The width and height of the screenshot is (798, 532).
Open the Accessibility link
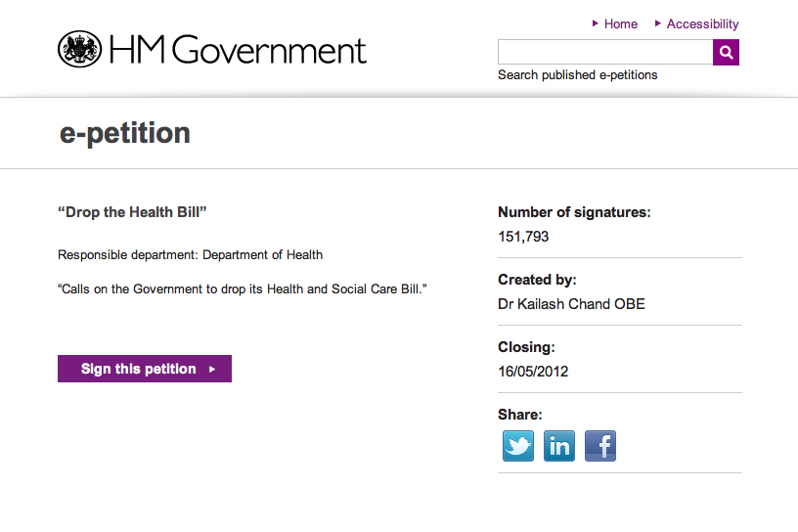point(702,24)
